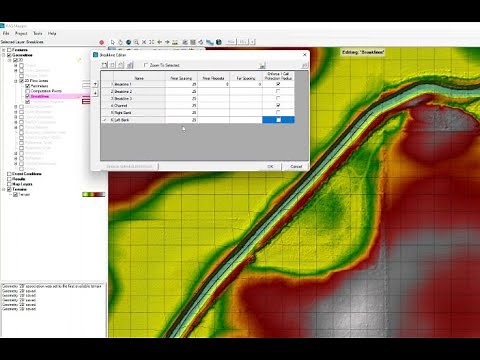Select the zoom in magnifier tool
This screenshot has width=480, height=360.
136,42
